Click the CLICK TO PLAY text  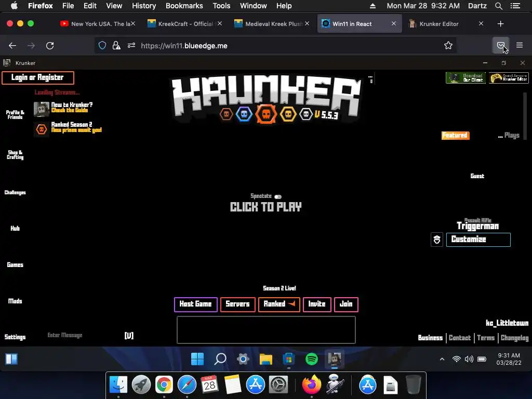(x=265, y=207)
